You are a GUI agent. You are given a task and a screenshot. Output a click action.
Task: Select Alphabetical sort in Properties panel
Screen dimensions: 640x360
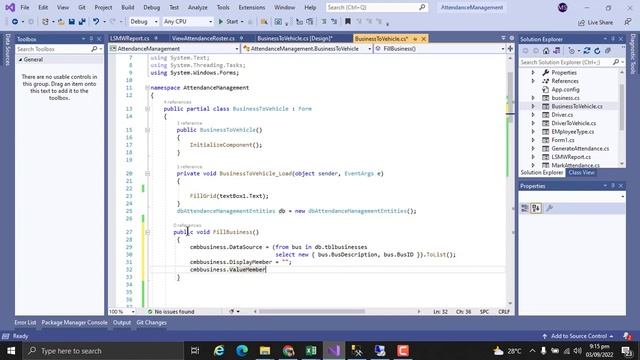pos(536,209)
